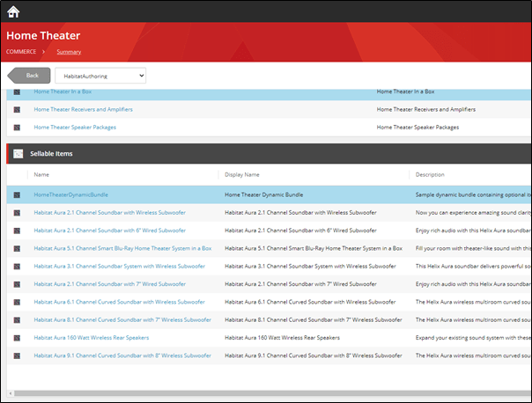This screenshot has height=403, width=532.
Task: Click icon for 8.1 Channel Curved Soundbar row
Action: (x=17, y=320)
